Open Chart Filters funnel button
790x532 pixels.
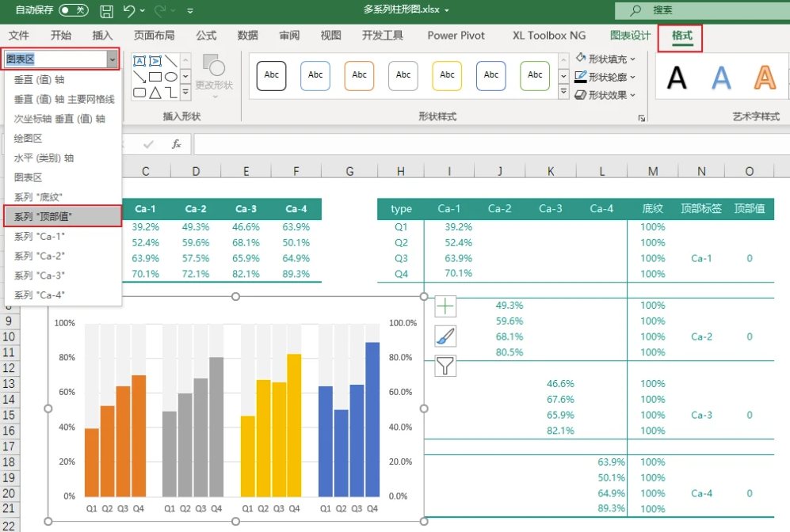tap(445, 365)
